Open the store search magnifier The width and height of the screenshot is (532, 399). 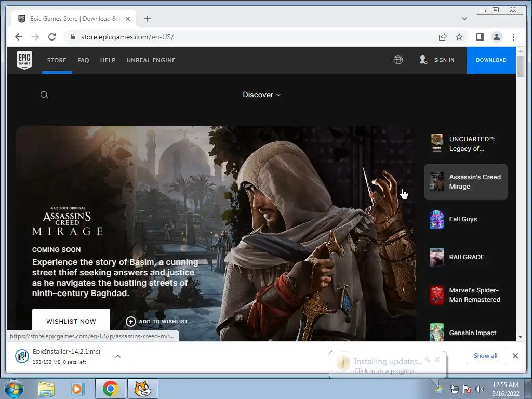44,95
